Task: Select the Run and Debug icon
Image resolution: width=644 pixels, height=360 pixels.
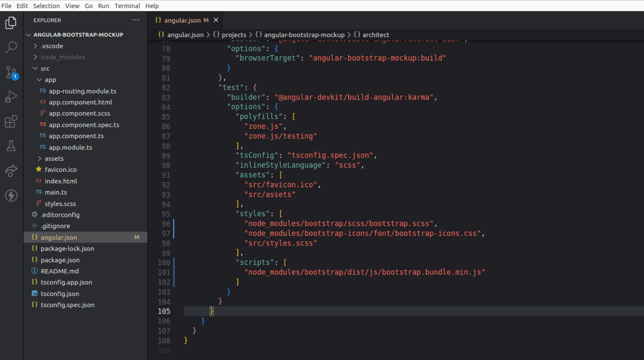Action: tap(11, 97)
